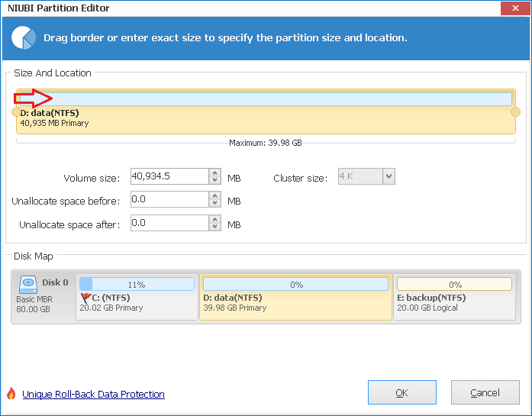
Task: Decrease Unallocate space after value
Action: (x=214, y=227)
